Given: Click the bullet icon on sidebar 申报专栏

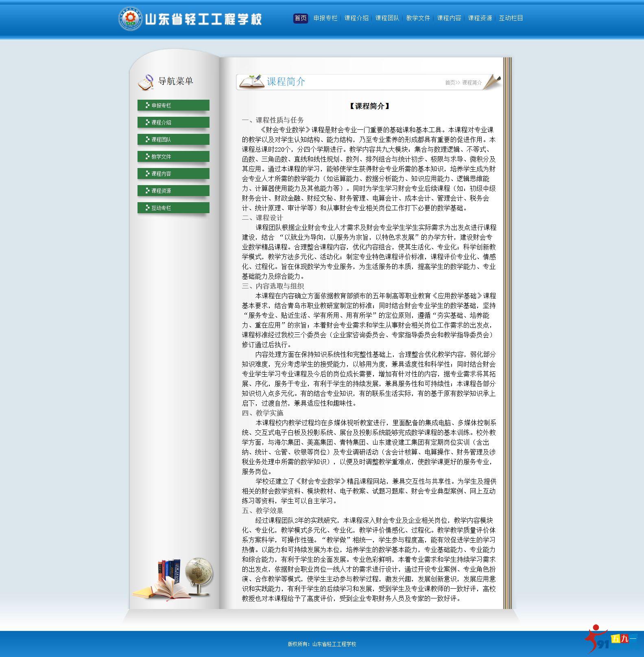Looking at the screenshot, I should (147, 105).
